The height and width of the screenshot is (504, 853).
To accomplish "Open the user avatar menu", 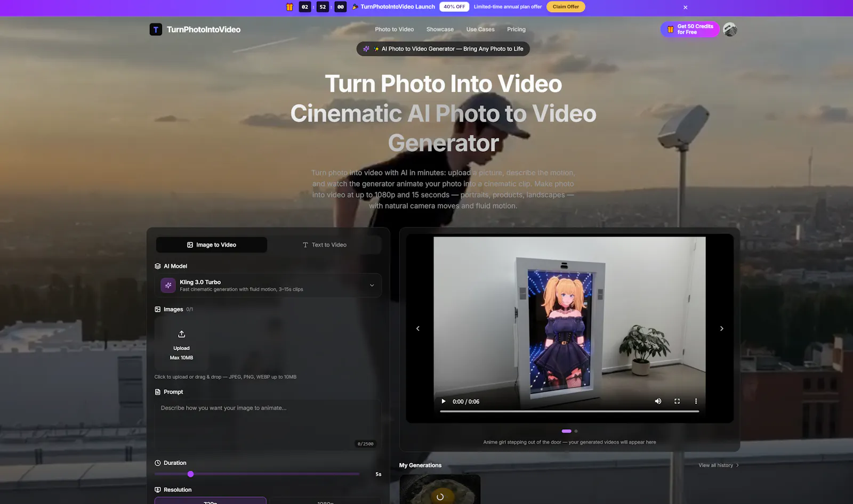I will [730, 29].
